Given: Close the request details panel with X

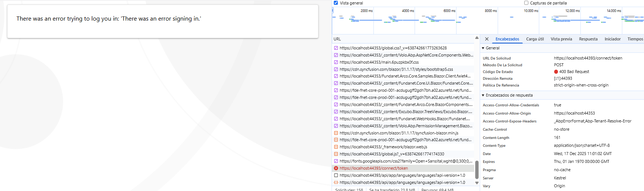Looking at the screenshot, I should coord(486,39).
